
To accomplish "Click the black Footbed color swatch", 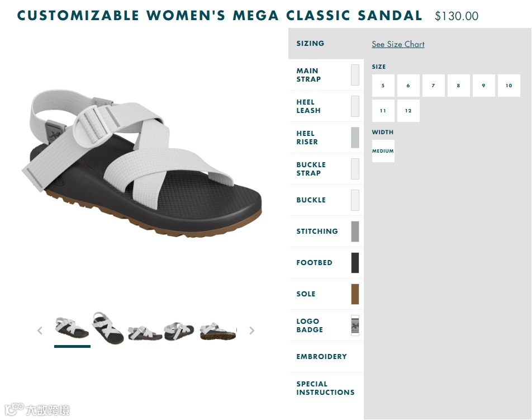I will click(355, 263).
